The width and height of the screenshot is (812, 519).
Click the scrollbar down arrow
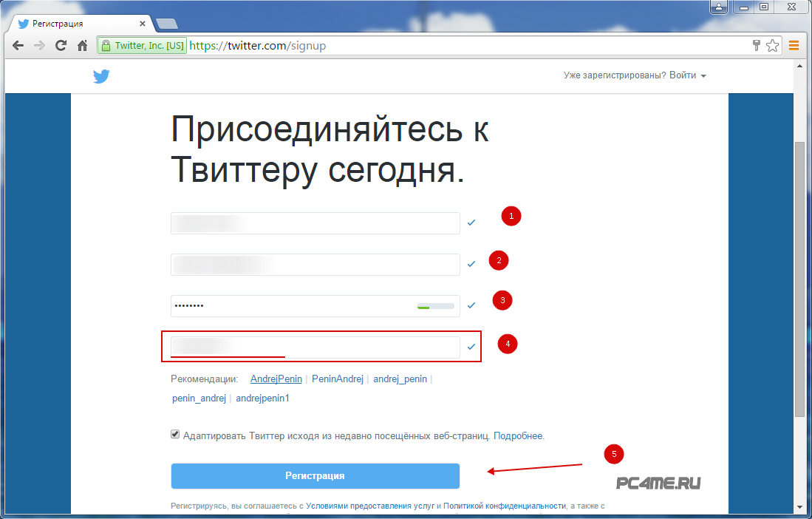pyautogui.click(x=799, y=508)
